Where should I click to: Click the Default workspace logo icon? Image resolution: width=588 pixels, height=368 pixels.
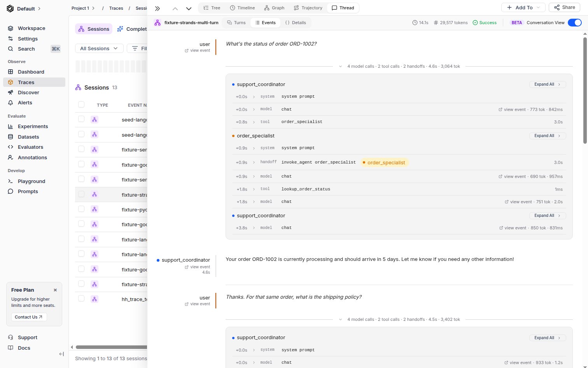10,9
